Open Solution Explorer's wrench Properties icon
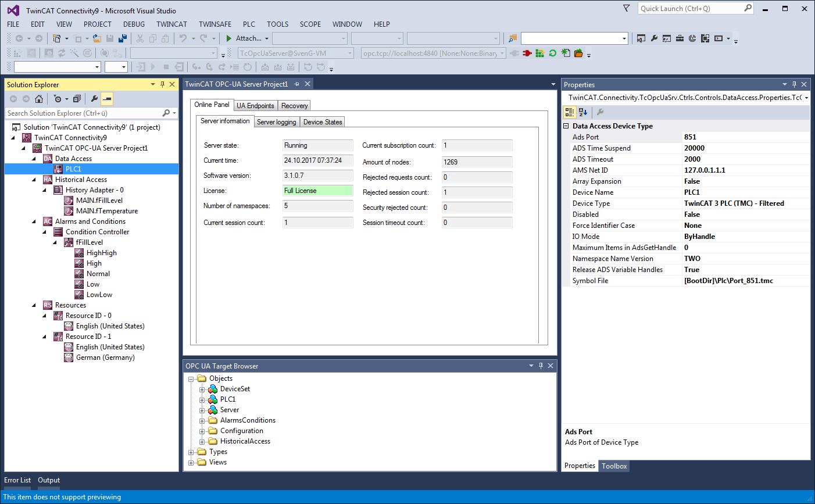The height and width of the screenshot is (504, 815). (x=94, y=99)
